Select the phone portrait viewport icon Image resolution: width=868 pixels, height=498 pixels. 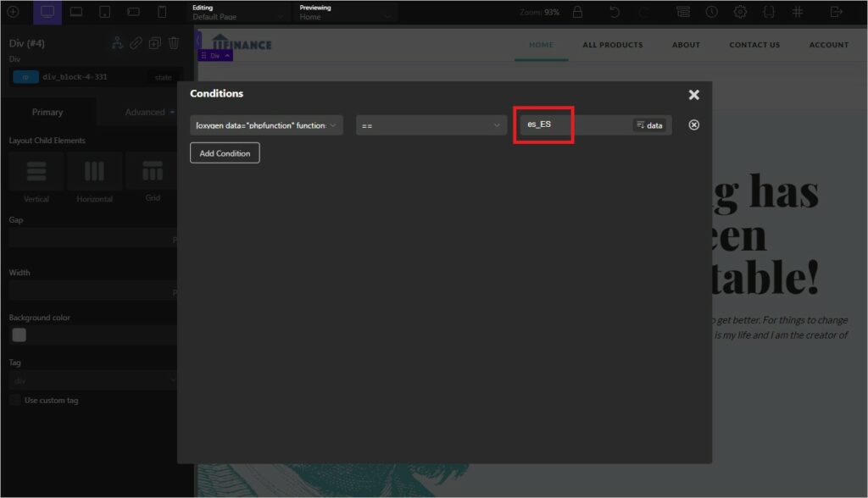pyautogui.click(x=162, y=12)
